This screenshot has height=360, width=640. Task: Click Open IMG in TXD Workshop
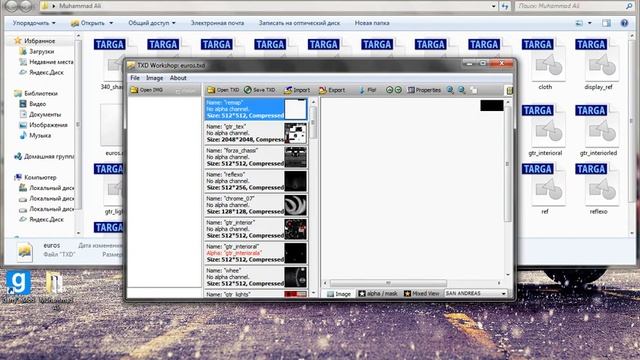pyautogui.click(x=147, y=90)
